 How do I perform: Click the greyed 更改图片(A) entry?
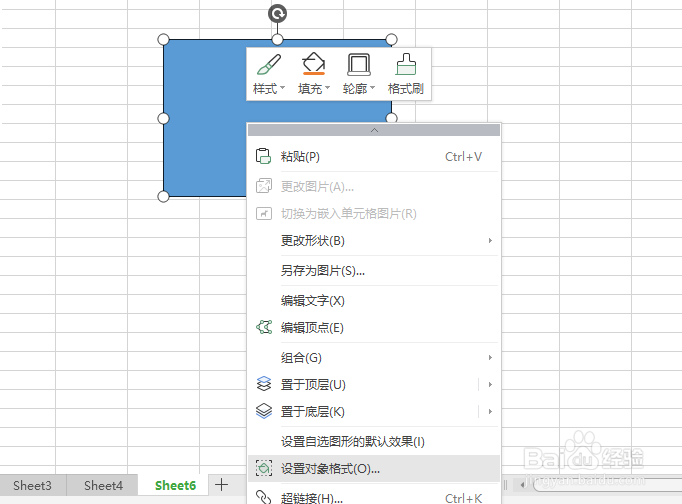pyautogui.click(x=374, y=187)
